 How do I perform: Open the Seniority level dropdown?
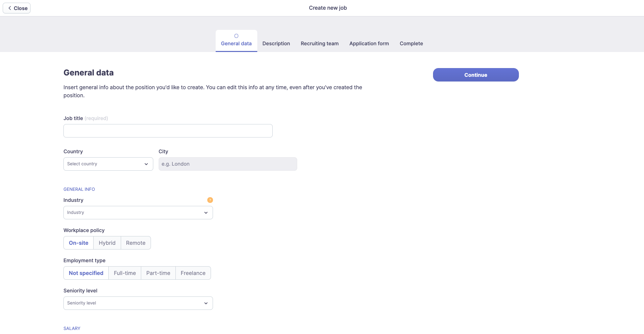pos(138,303)
